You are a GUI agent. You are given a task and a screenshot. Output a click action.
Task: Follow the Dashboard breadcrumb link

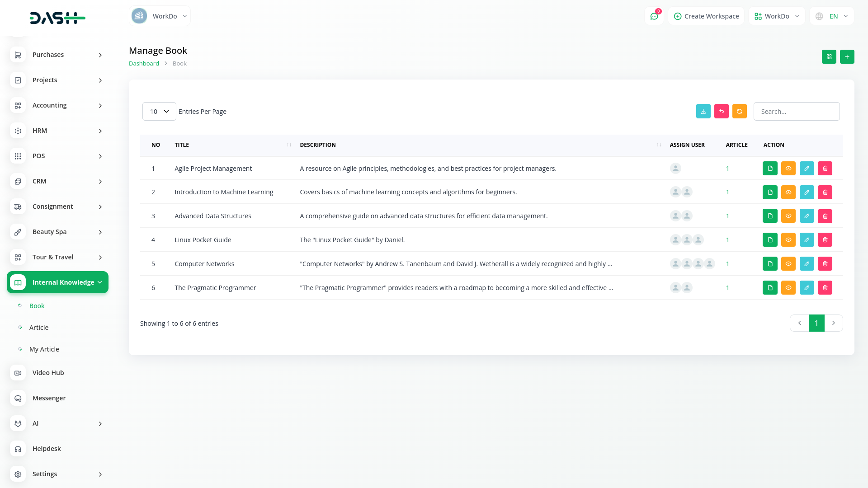(x=144, y=63)
